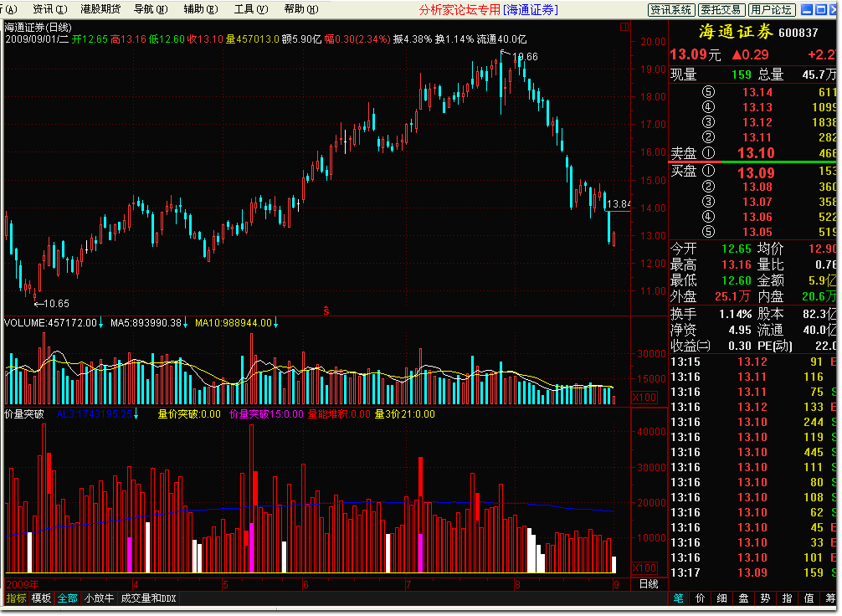Click the 13:17 trade row at 13.09
842x616 pixels.
click(x=754, y=573)
